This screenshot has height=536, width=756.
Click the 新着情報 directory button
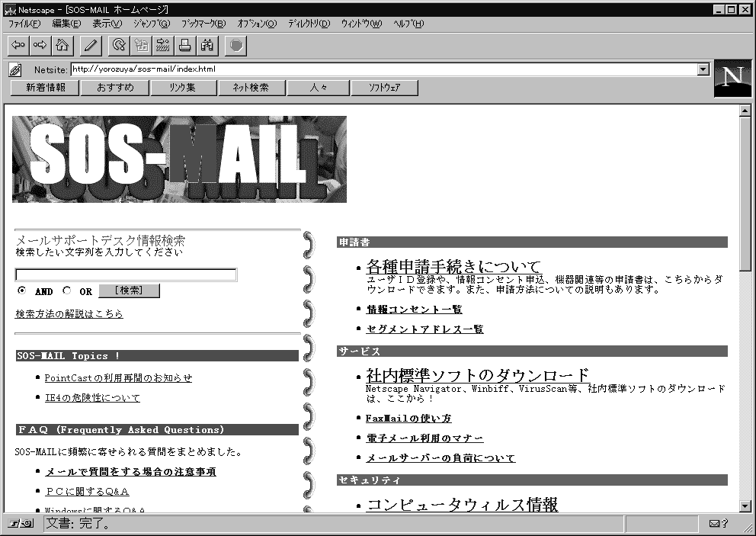(x=45, y=88)
